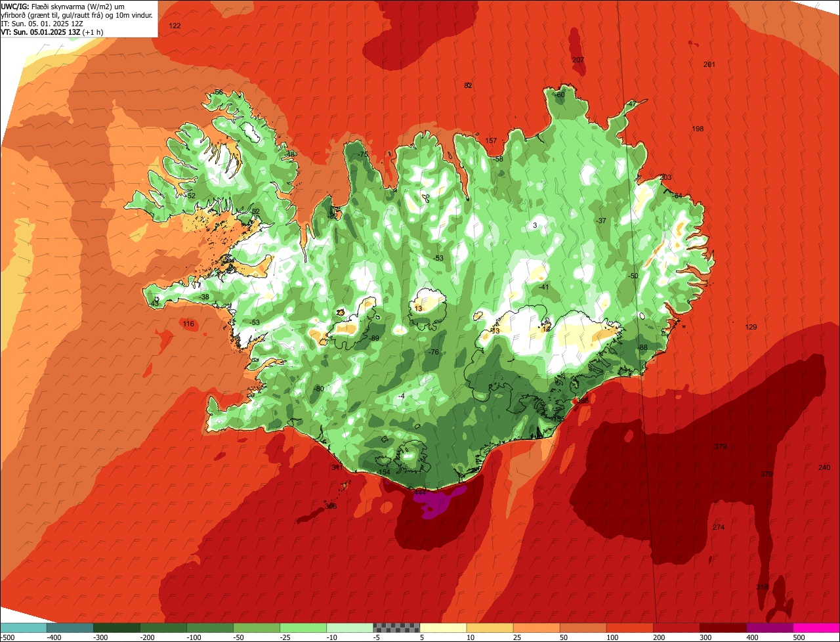The width and height of the screenshot is (840, 642).
Task: Click the value 116 west of Iceland
Action: coord(189,324)
